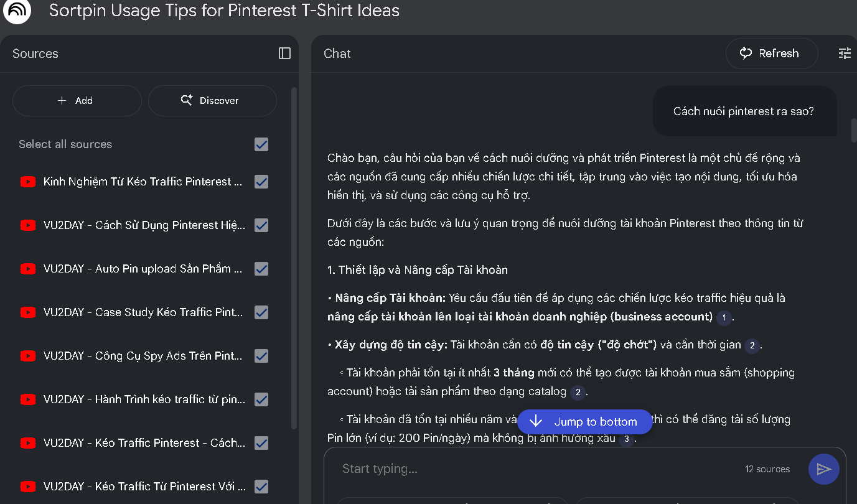Click the chat vertical scrollbar
The image size is (857, 504).
click(853, 131)
